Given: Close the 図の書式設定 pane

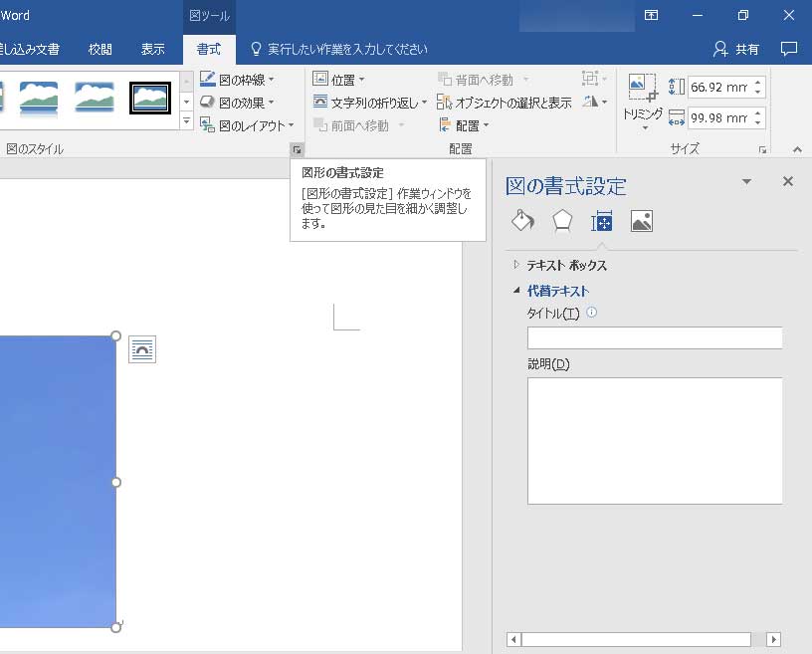Looking at the screenshot, I should [788, 181].
